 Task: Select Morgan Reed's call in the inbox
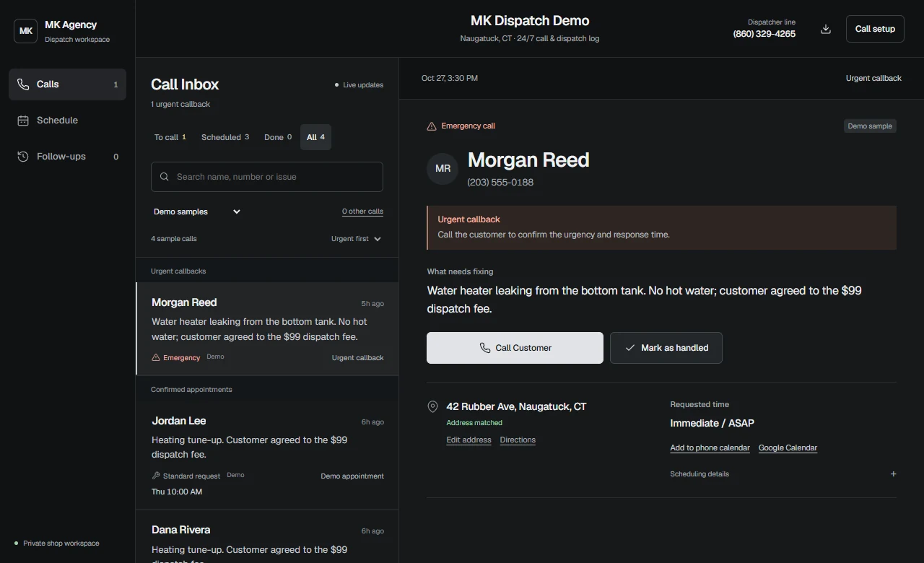[267, 329]
